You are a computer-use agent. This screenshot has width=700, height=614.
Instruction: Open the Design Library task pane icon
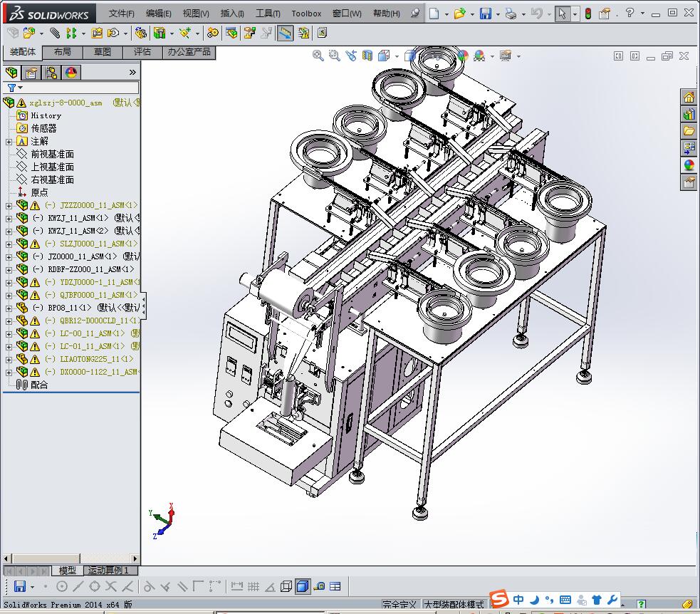click(x=689, y=114)
